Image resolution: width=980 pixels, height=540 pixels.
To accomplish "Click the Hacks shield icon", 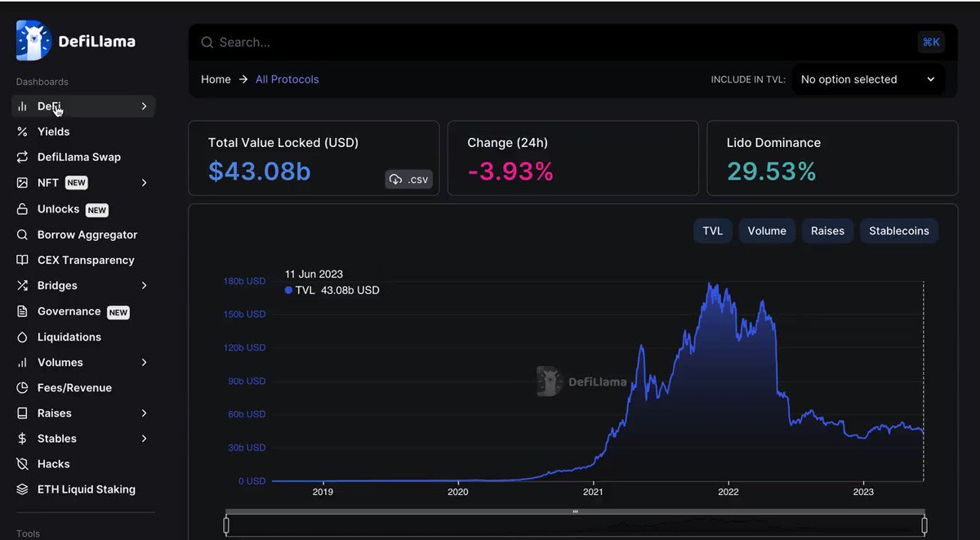I will point(22,464).
